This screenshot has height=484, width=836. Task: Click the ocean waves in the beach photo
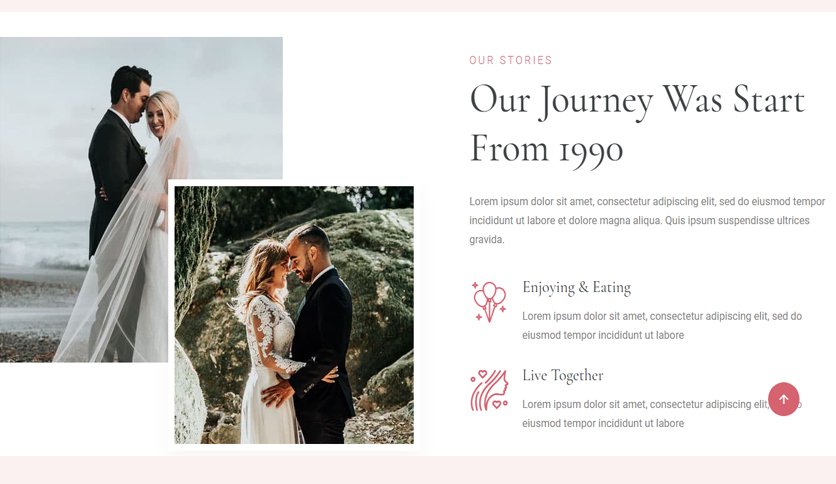pyautogui.click(x=43, y=245)
